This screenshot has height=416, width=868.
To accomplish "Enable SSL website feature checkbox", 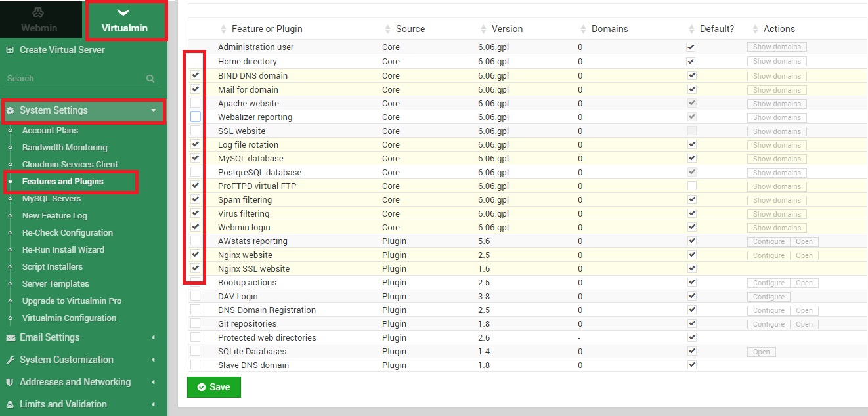I will tap(195, 131).
